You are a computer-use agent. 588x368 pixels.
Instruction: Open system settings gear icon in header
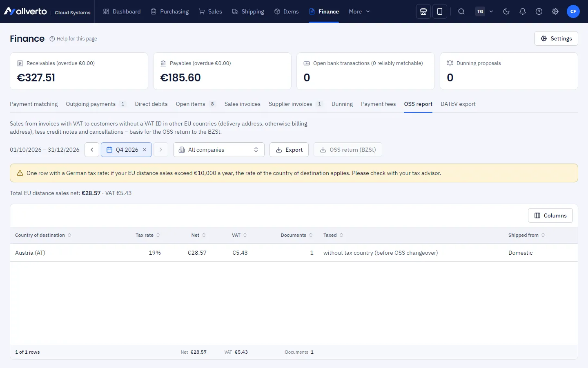[x=555, y=11]
